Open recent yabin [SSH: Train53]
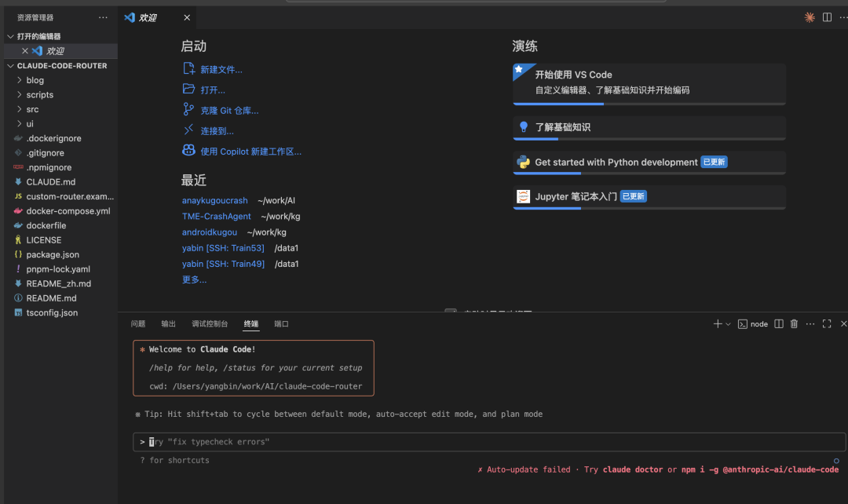This screenshot has height=504, width=848. (223, 247)
